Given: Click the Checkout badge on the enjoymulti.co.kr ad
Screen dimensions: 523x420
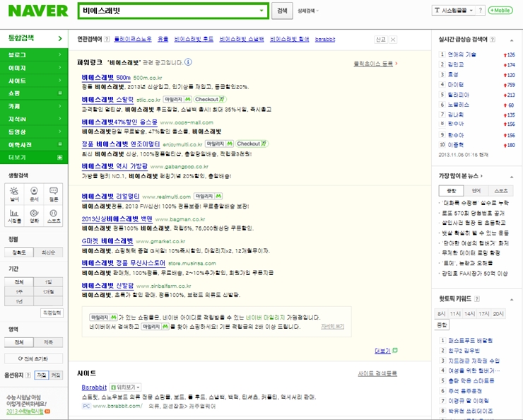Looking at the screenshot, I should [x=252, y=144].
